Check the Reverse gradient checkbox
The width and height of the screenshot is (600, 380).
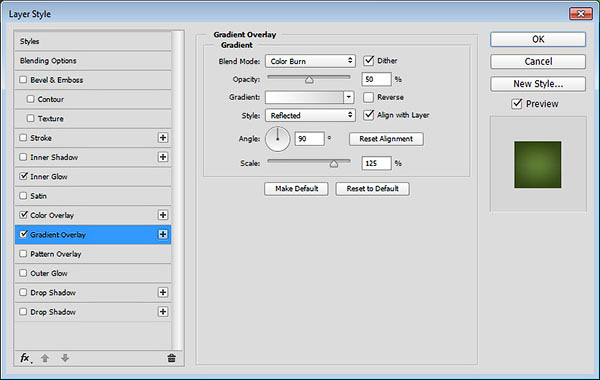point(368,97)
